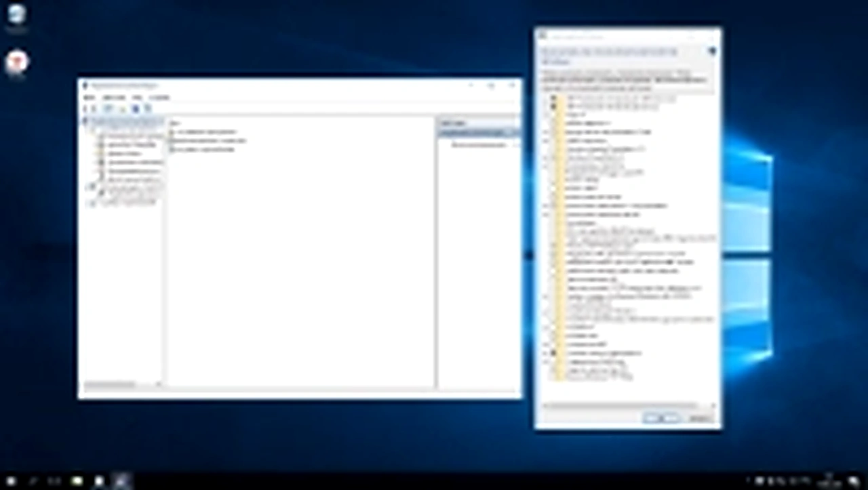The width and height of the screenshot is (868, 490).
Task: Click the Back arrow in the console toolbar
Action: coord(85,108)
